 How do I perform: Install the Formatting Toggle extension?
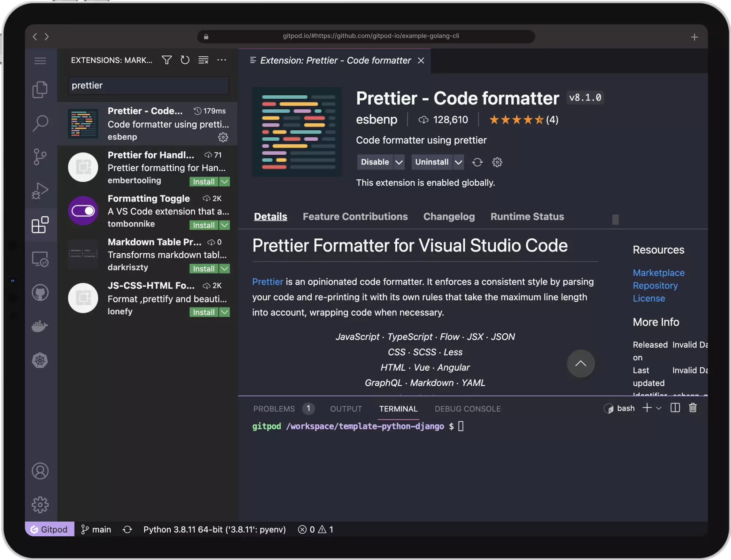click(204, 225)
